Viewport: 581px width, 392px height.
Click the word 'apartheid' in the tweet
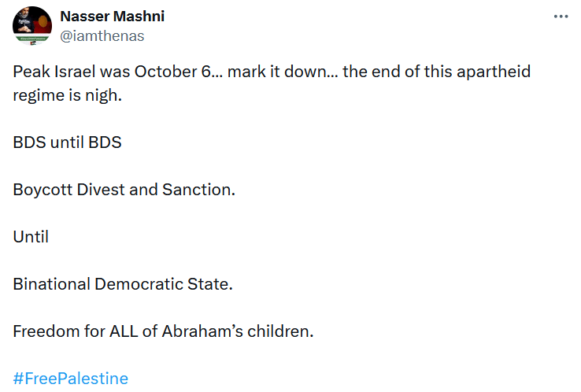point(494,72)
